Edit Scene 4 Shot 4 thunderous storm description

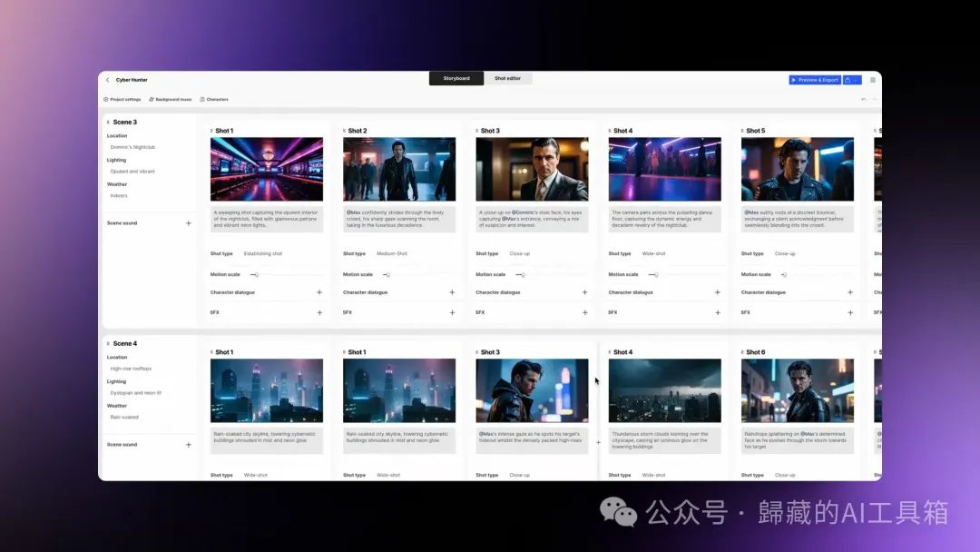pyautogui.click(x=664, y=440)
